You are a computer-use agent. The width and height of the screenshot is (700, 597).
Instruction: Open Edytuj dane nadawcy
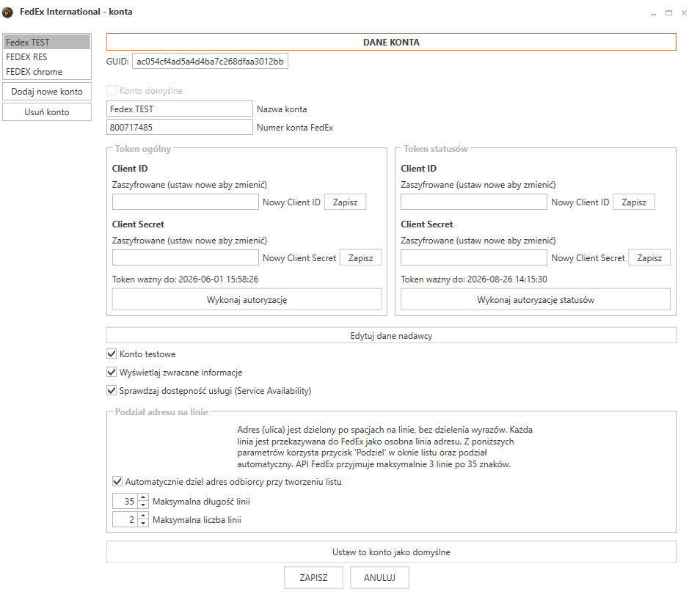[391, 335]
